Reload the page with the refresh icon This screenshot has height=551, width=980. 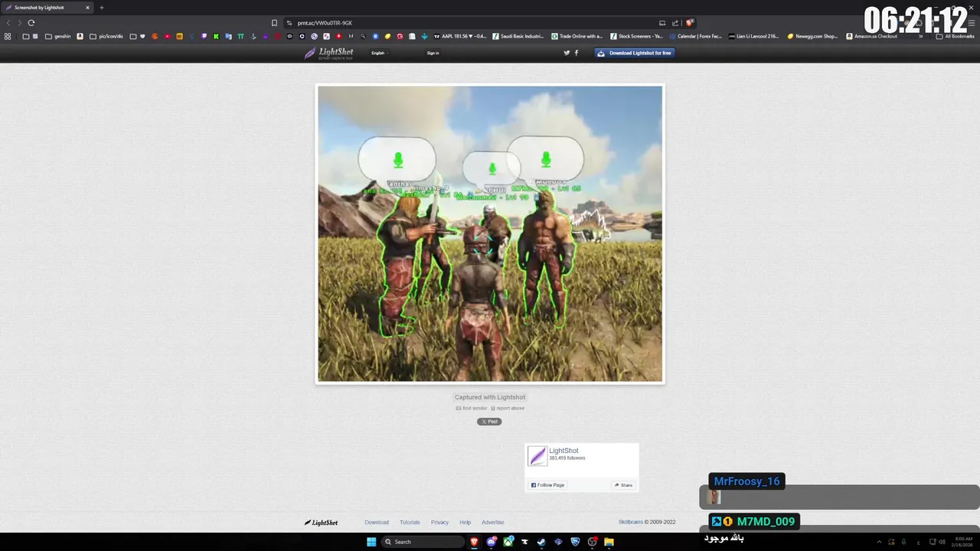[31, 23]
